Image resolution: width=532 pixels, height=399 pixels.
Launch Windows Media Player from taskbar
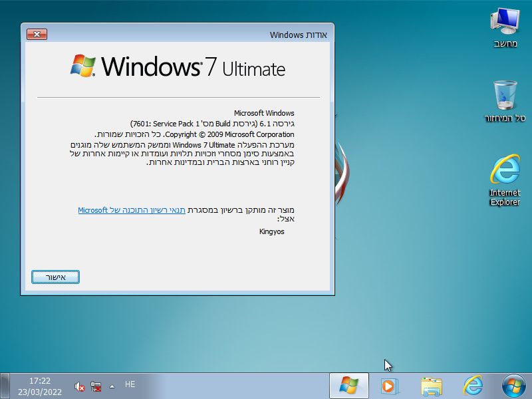(x=390, y=386)
